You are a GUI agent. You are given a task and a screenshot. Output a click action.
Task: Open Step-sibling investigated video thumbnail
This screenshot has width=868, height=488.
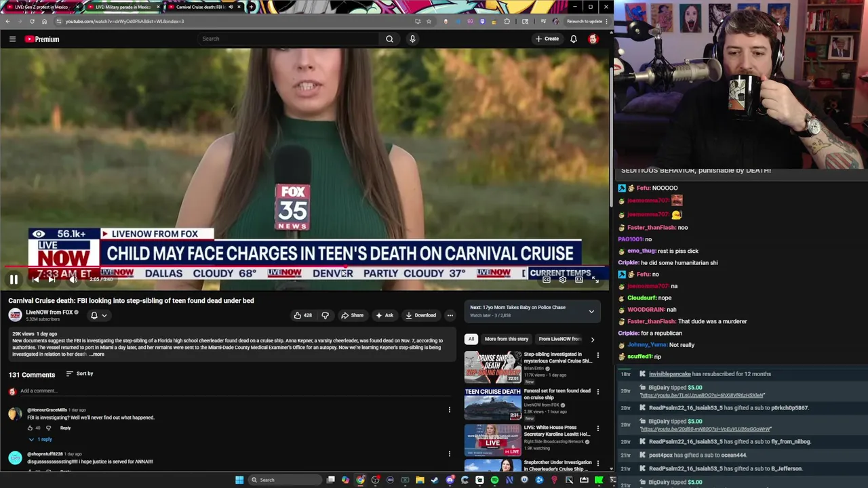pos(492,367)
